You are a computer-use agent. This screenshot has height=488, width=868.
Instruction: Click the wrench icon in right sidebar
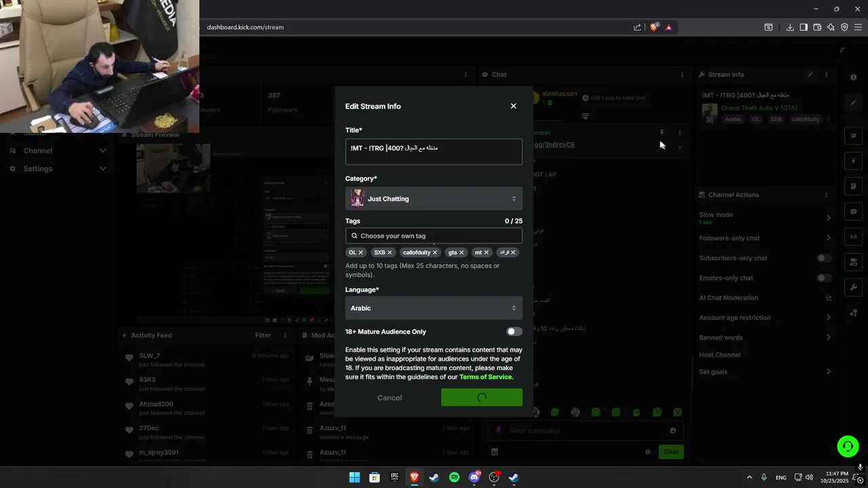click(x=854, y=287)
